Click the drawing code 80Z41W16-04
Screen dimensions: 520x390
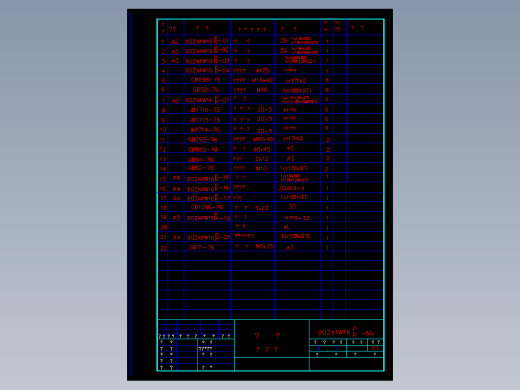point(207,70)
